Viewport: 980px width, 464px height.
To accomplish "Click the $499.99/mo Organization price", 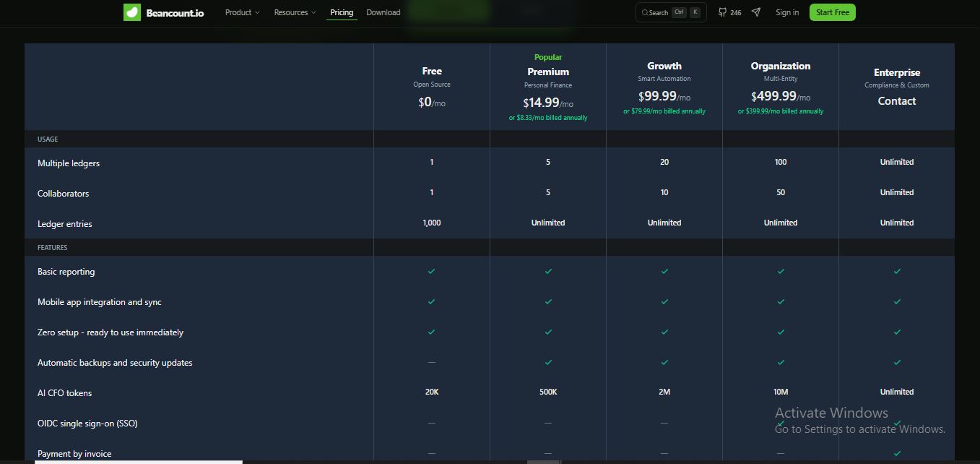I will click(781, 96).
